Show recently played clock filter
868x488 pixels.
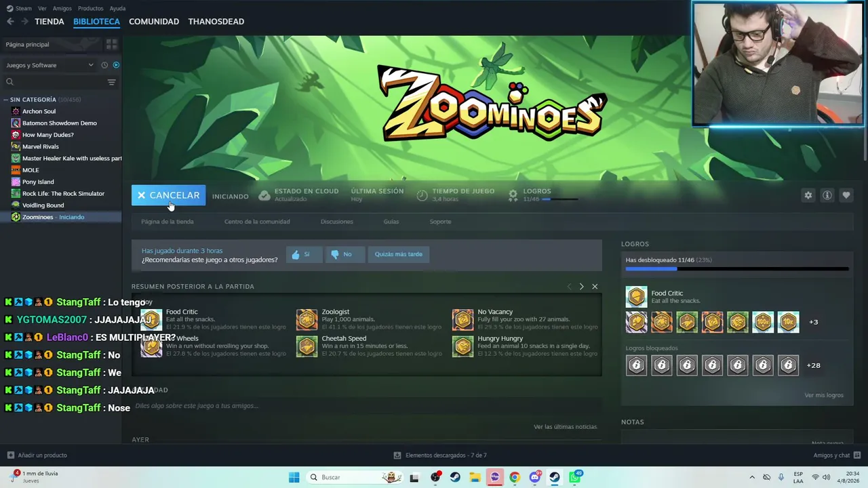click(104, 65)
